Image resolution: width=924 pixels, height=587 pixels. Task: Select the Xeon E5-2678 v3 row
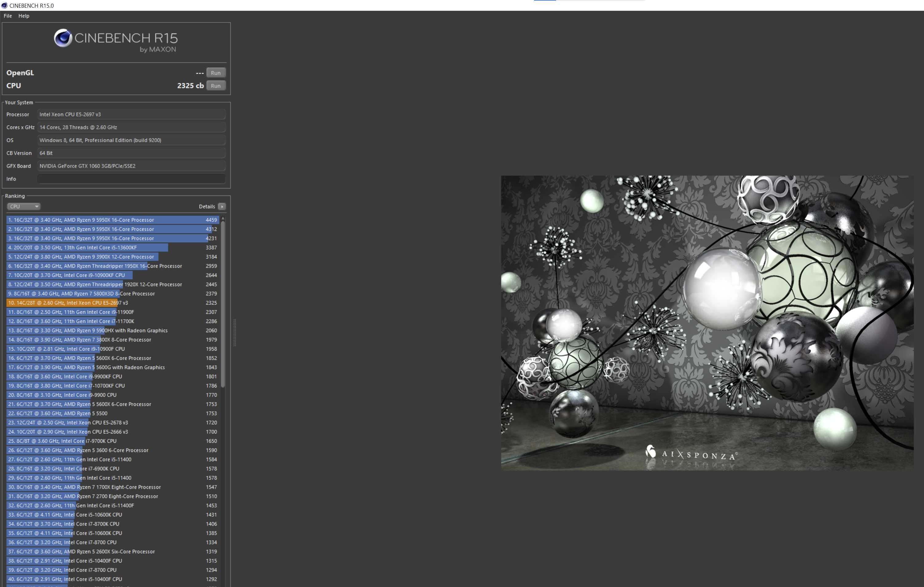coord(113,422)
